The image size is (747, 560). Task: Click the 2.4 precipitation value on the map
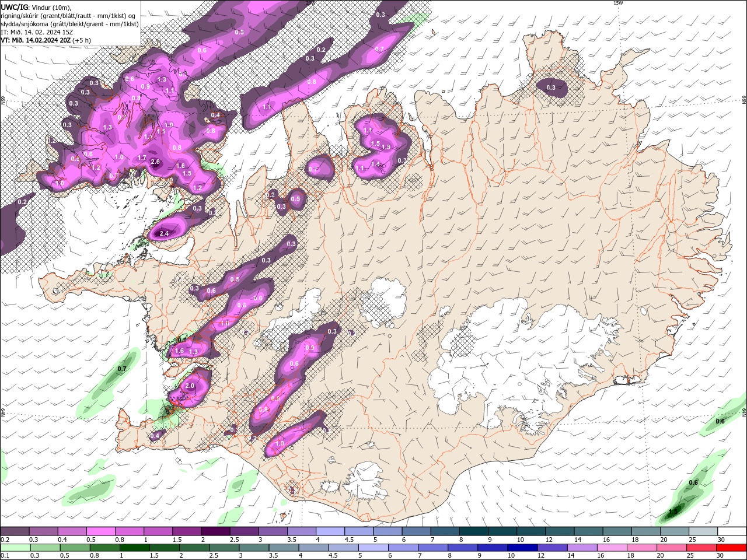coord(164,234)
